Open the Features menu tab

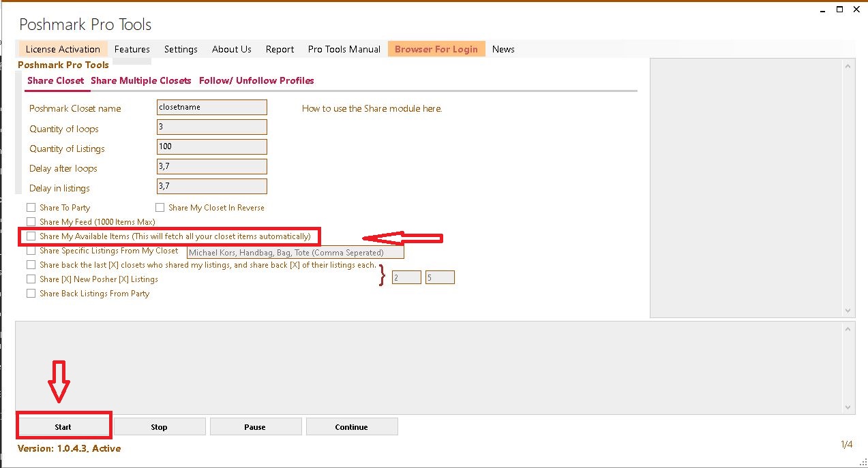pyautogui.click(x=132, y=49)
